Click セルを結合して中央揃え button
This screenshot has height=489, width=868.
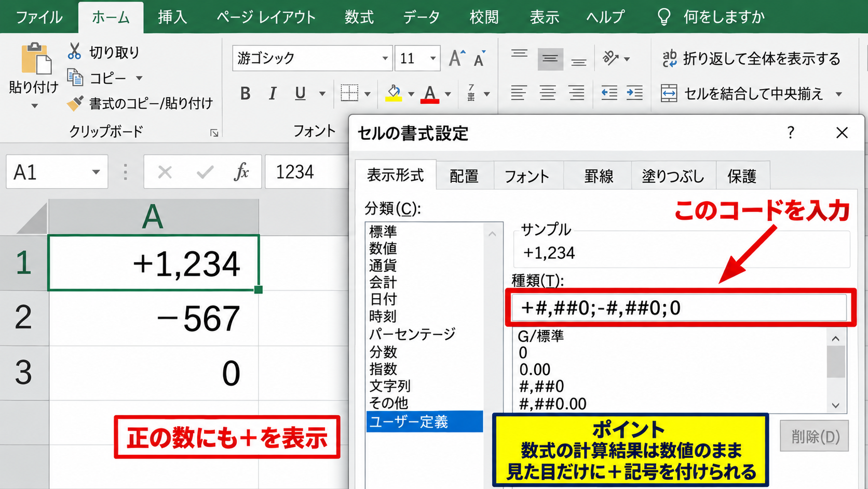pos(742,94)
